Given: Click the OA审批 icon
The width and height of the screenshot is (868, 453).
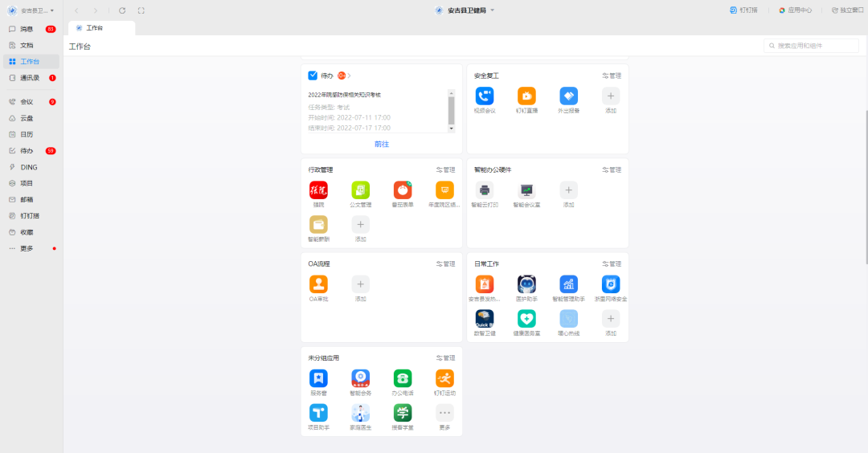Looking at the screenshot, I should 318,284.
